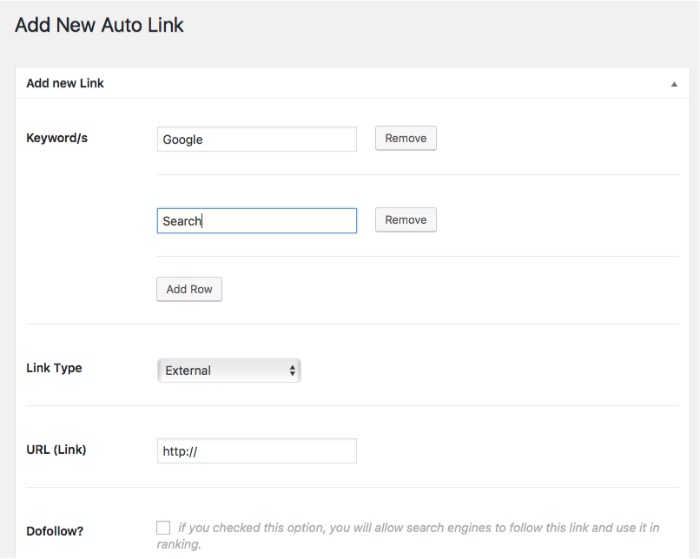Remove the Google keyword row

click(405, 138)
